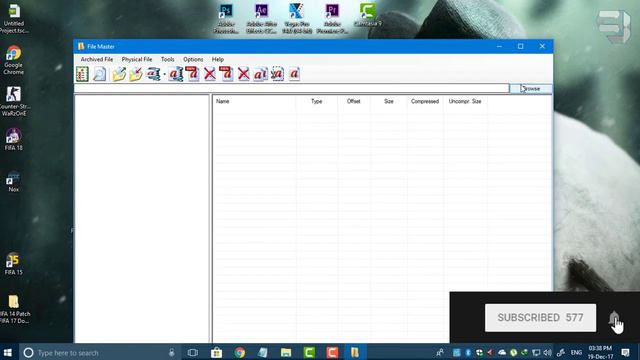Click the notification bell beside SUBSCRIBED
This screenshot has width=640, height=360.
[x=614, y=318]
